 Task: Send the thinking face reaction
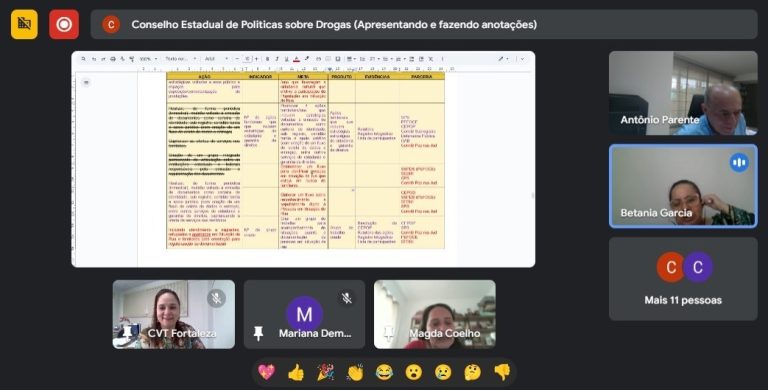473,372
